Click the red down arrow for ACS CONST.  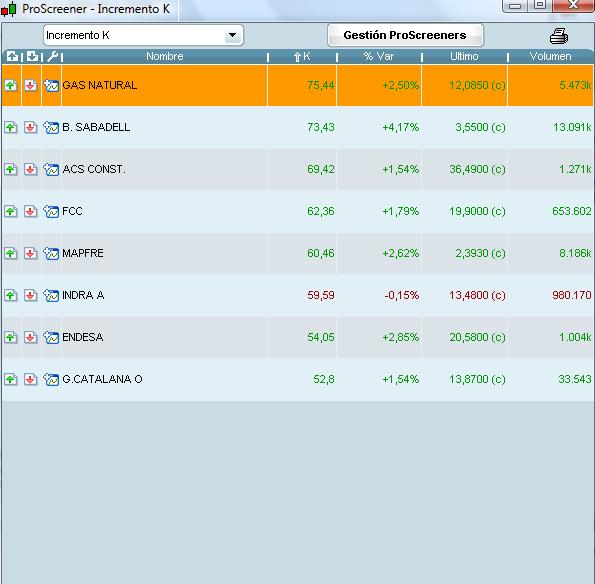(x=31, y=169)
